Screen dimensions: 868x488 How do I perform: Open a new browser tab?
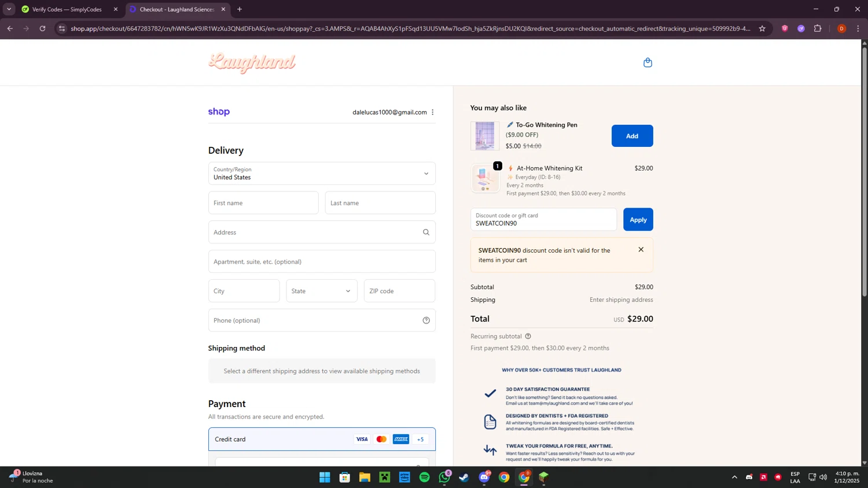coord(240,9)
